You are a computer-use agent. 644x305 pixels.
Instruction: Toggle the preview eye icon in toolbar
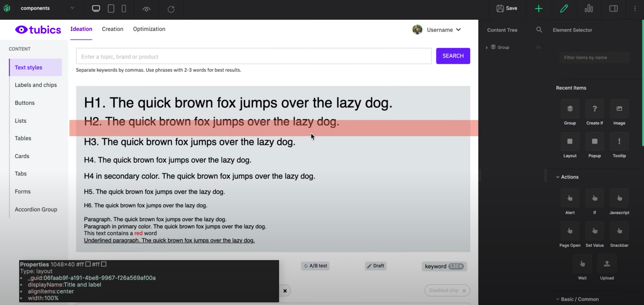coord(146,9)
